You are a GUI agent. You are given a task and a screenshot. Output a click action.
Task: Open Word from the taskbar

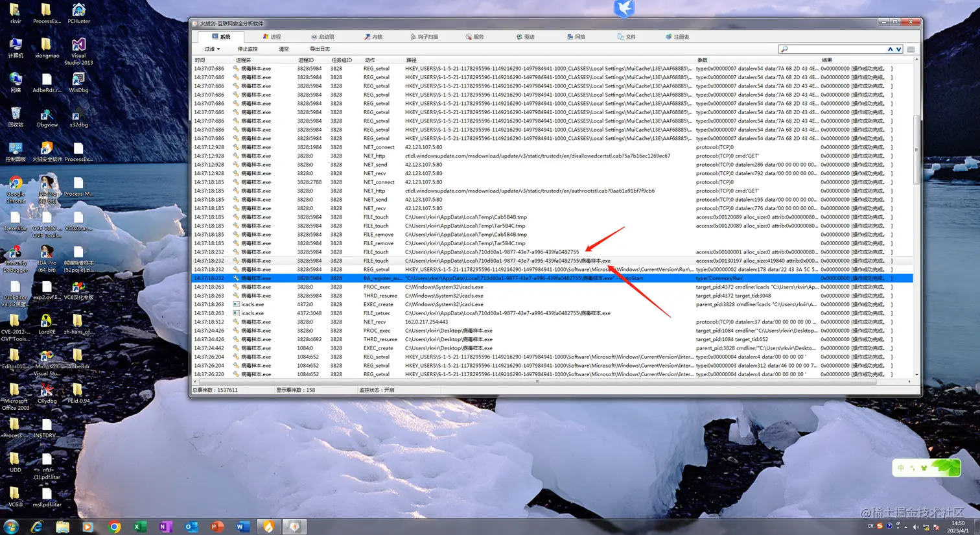point(242,527)
